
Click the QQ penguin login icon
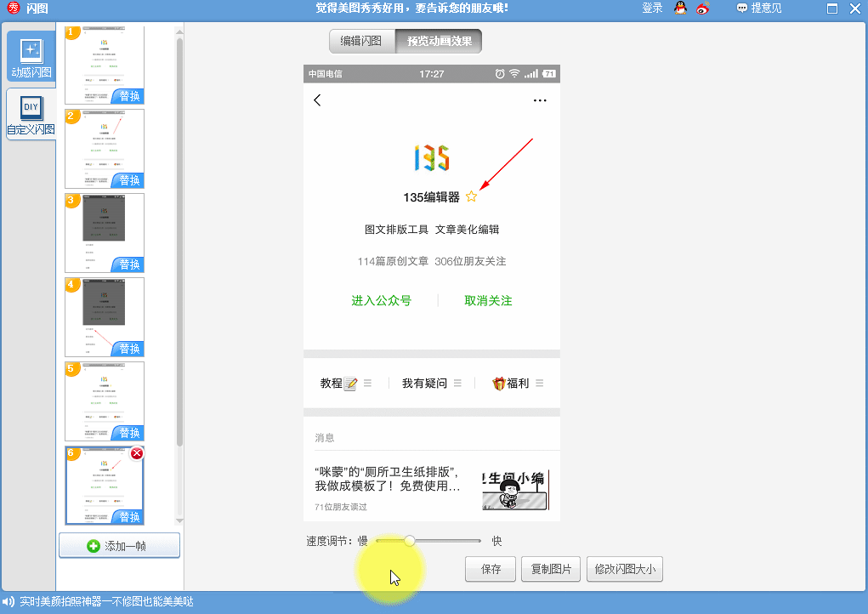click(680, 9)
